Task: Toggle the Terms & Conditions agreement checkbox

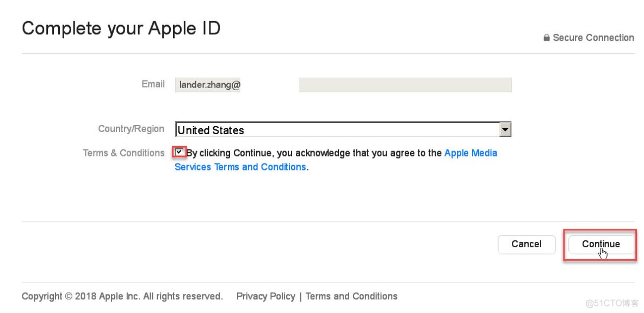Action: click(179, 152)
